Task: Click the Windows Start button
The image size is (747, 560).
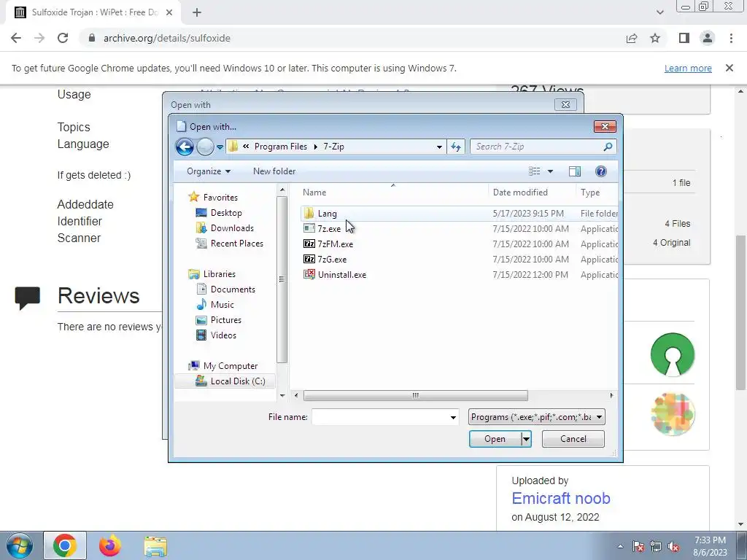Action: click(x=20, y=545)
